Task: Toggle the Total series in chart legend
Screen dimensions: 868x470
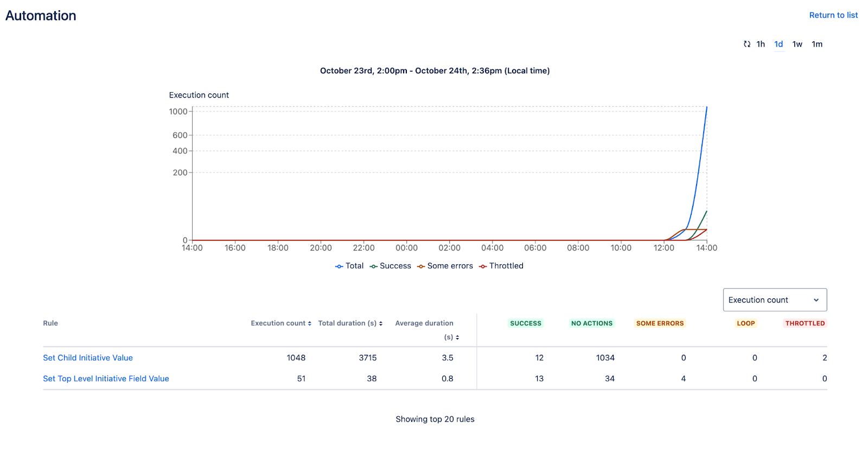Action: [x=349, y=266]
